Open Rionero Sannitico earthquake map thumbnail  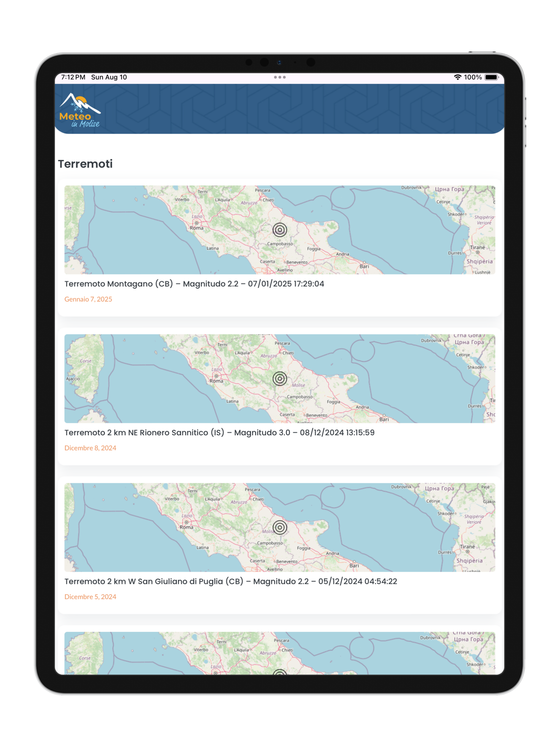tap(279, 379)
